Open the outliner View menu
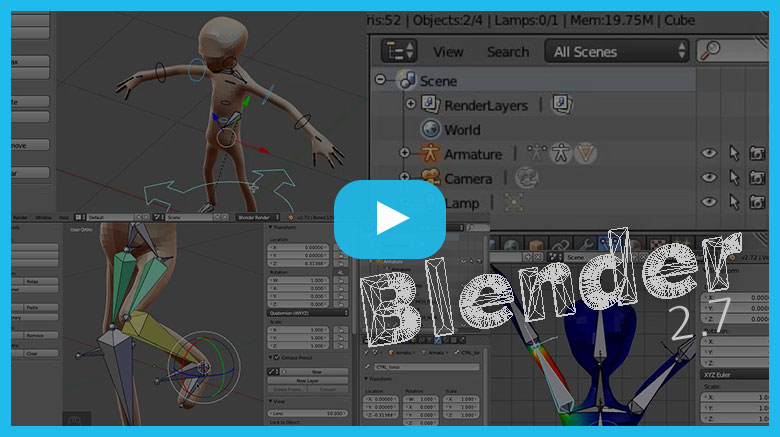Image resolution: width=780 pixels, height=437 pixels. [x=448, y=52]
